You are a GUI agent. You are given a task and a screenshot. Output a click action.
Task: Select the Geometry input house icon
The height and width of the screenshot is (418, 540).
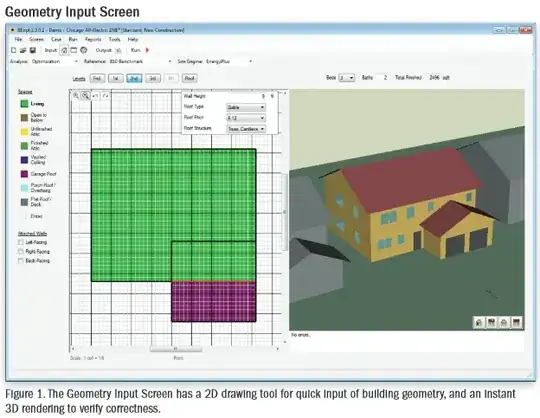[64, 50]
